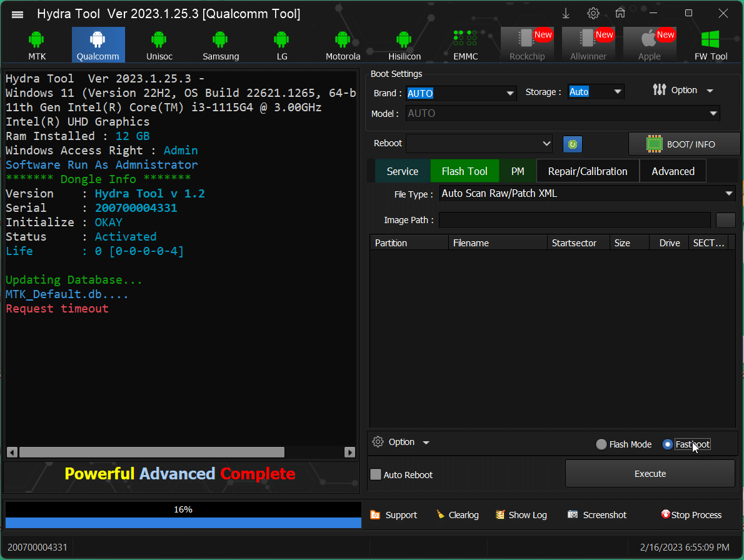
Task: Click the Screenshot camera icon
Action: (573, 514)
